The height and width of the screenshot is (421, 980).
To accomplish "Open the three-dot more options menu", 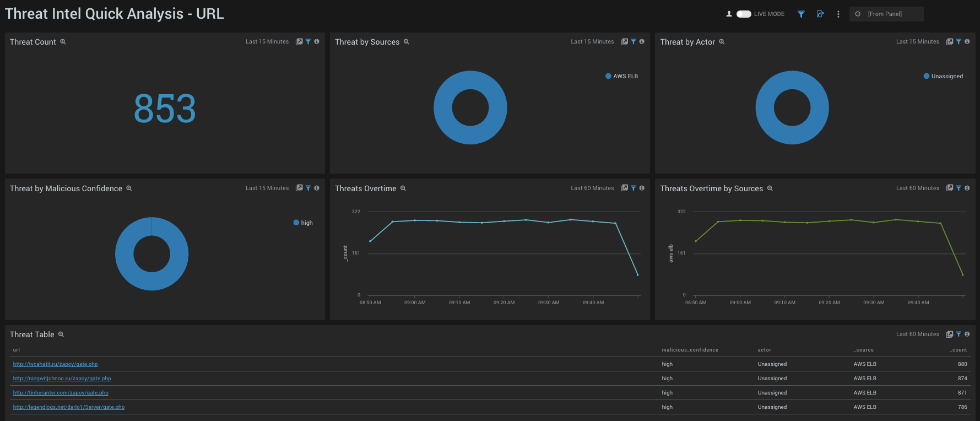I will (838, 14).
